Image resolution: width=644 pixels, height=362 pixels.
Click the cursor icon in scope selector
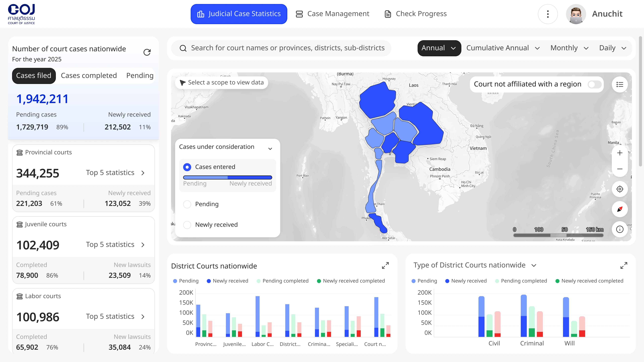[x=182, y=83]
